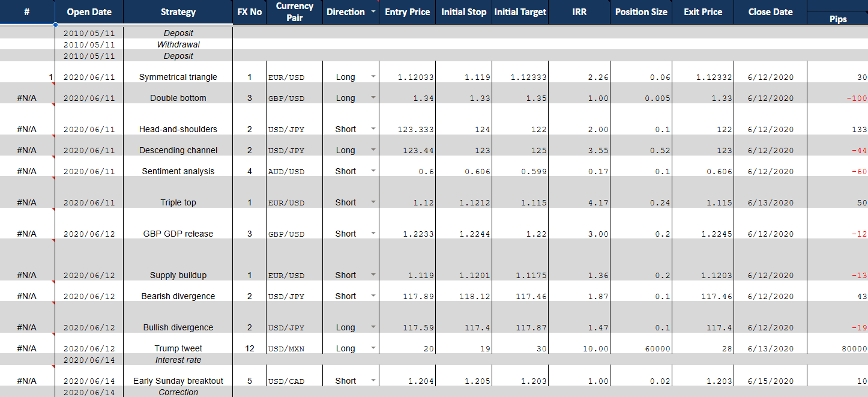This screenshot has width=868, height=397.
Task: Select the Entry Price column header
Action: (x=408, y=12)
